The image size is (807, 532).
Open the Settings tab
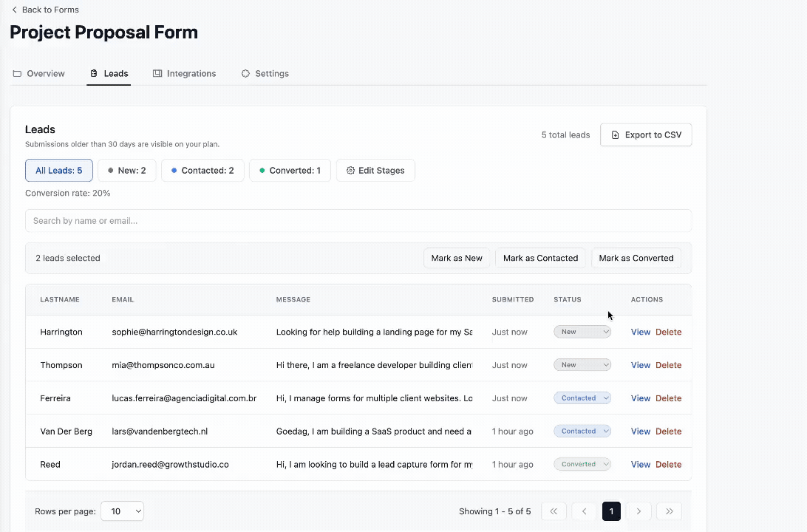coord(265,74)
